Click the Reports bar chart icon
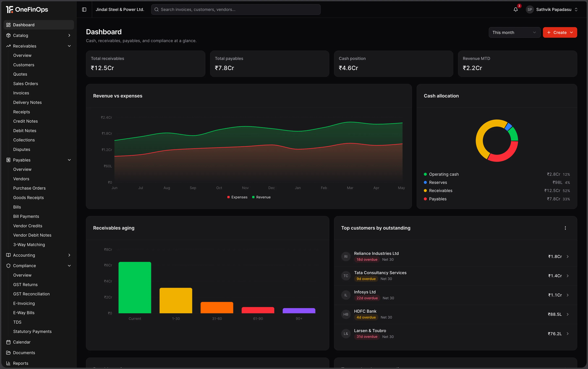The image size is (588, 369). pyautogui.click(x=8, y=363)
